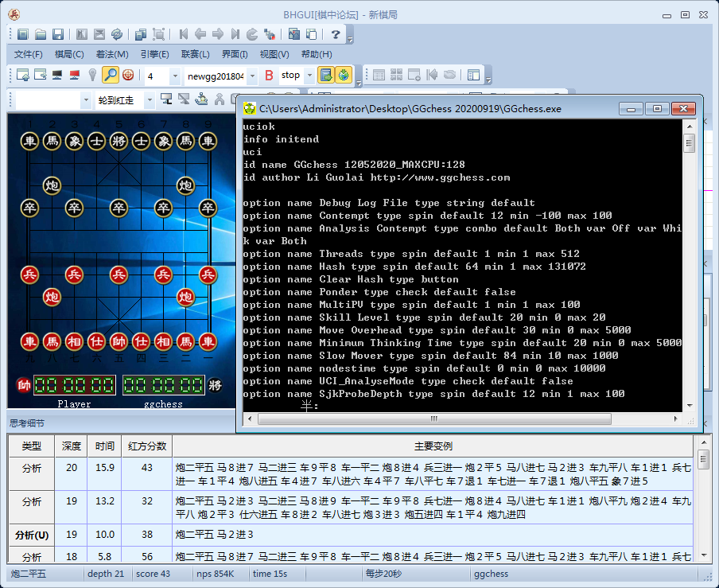Click the copy position icon
Screen dimensions: 719x588
click(x=141, y=34)
